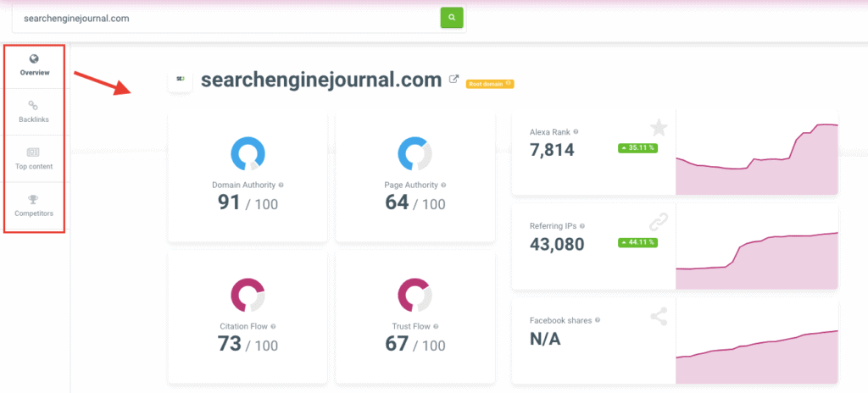Click the yellow Root domain badge
868x393 pixels.
(x=490, y=84)
